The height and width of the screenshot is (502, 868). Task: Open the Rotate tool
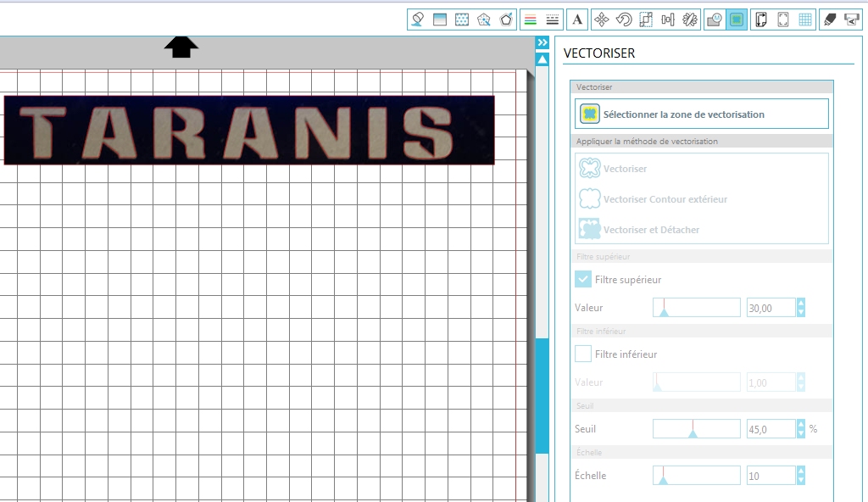pyautogui.click(x=624, y=20)
